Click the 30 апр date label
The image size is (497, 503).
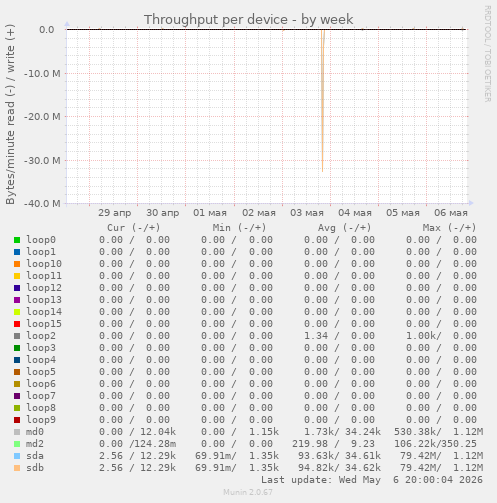[x=163, y=213]
